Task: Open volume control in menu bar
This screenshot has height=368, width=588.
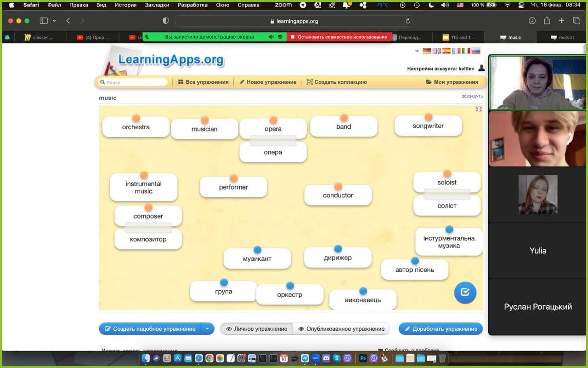Action: (x=445, y=5)
